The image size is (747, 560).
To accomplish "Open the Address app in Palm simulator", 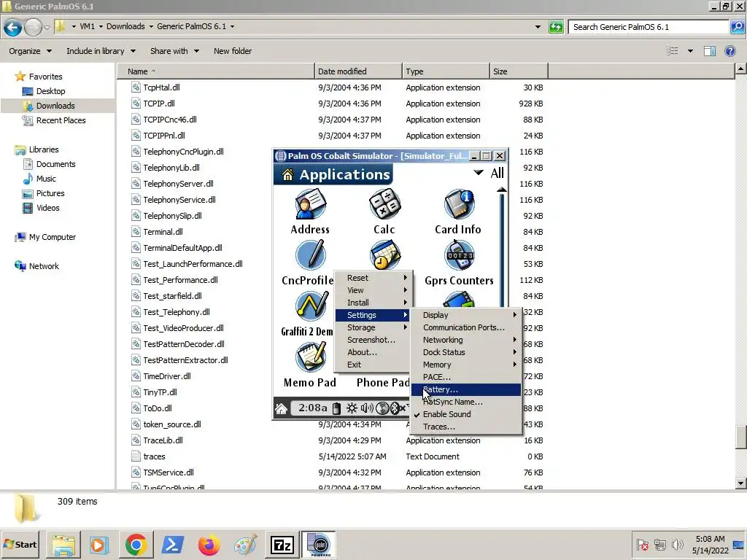I will [310, 205].
